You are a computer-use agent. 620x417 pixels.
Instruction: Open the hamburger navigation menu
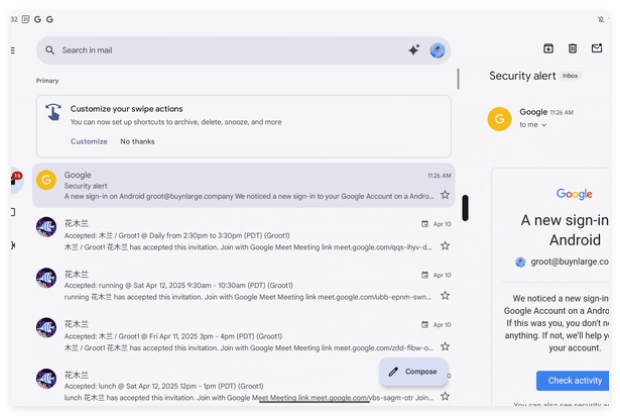12,50
